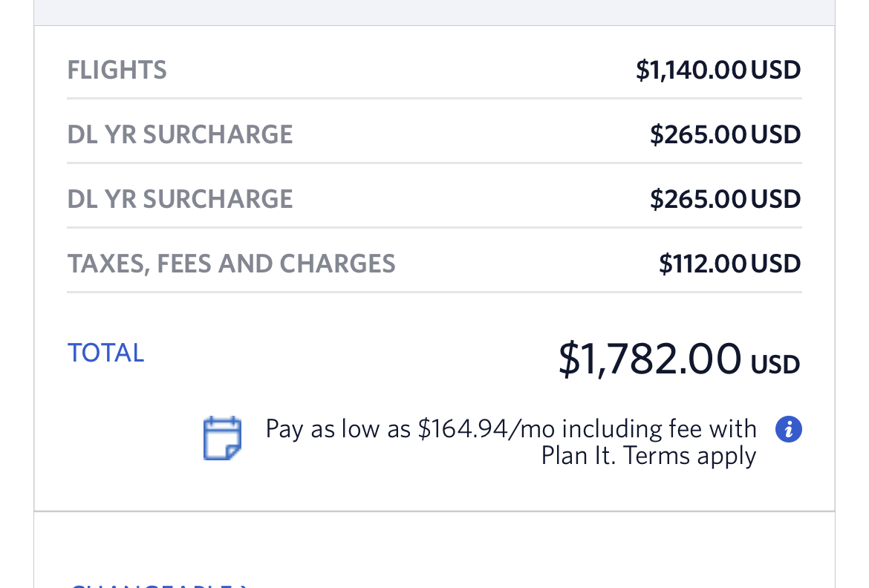The image size is (869, 588).
Task: Click the TAXES, FEES AND CHARGES label
Action: coord(231,264)
